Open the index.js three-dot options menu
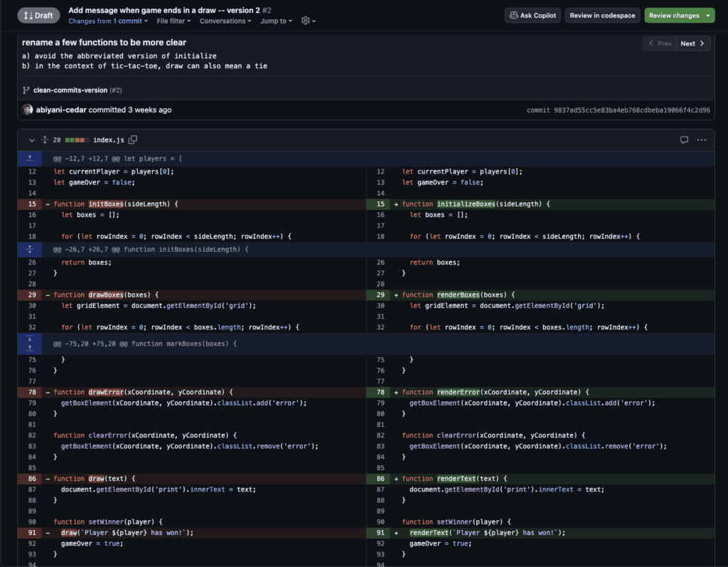Image resolution: width=728 pixels, height=567 pixels. (702, 140)
